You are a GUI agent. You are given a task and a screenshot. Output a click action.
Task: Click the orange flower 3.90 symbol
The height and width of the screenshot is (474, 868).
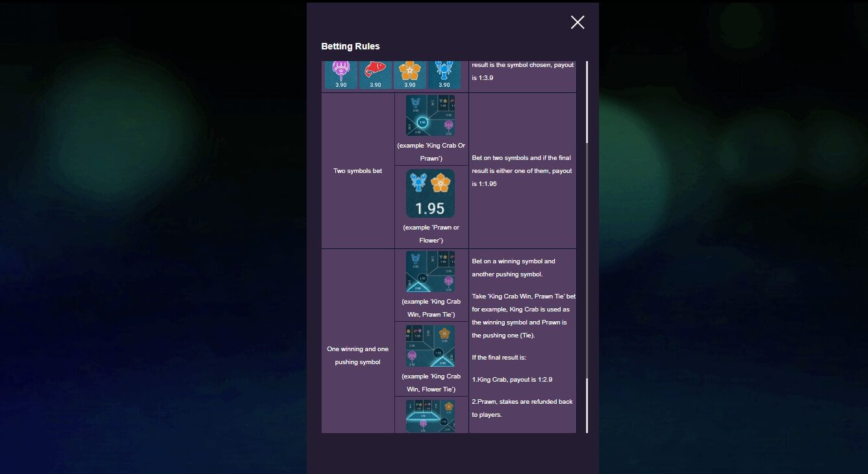[x=409, y=74]
